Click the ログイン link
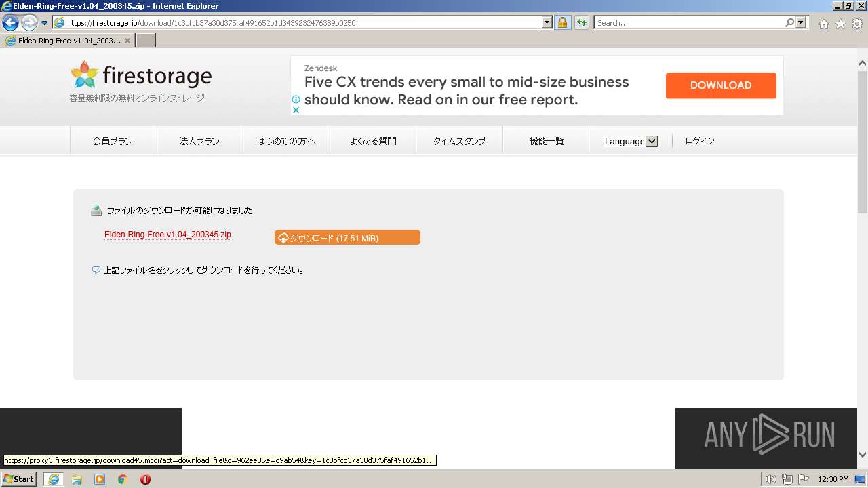 pyautogui.click(x=700, y=141)
